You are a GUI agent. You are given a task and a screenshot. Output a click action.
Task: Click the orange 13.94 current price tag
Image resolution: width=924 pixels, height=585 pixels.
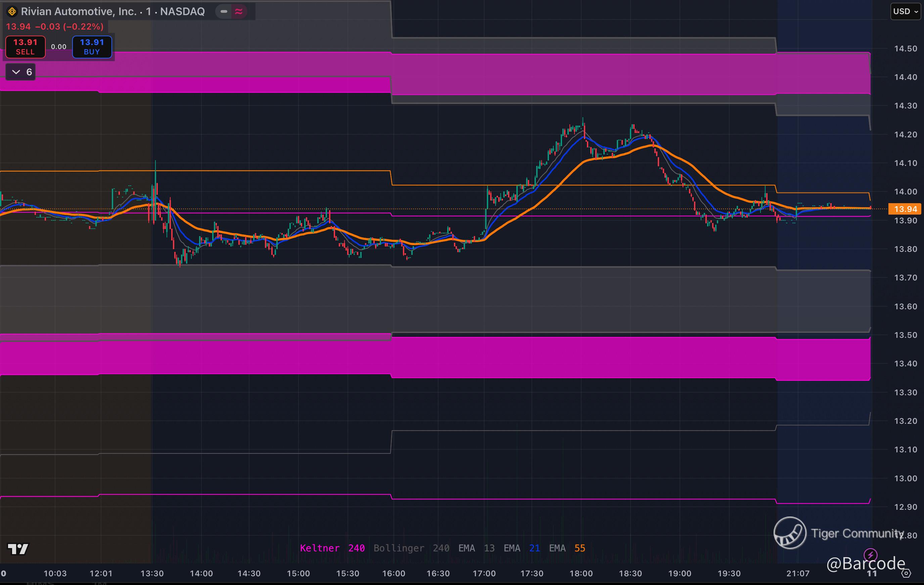tap(905, 209)
